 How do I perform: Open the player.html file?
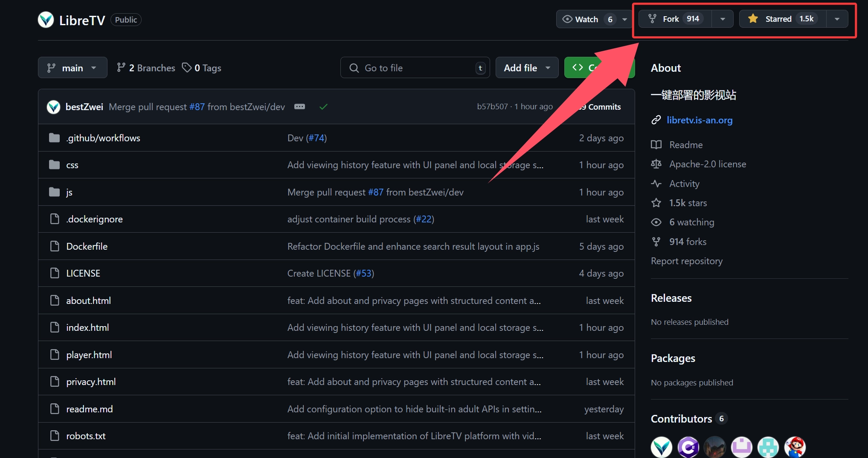pos(89,355)
